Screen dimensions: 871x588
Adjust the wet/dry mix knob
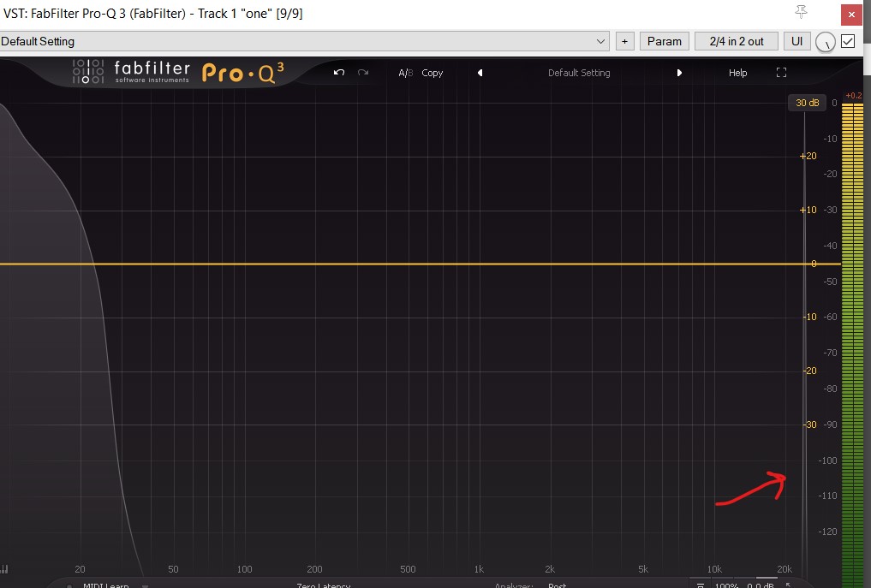[x=825, y=42]
